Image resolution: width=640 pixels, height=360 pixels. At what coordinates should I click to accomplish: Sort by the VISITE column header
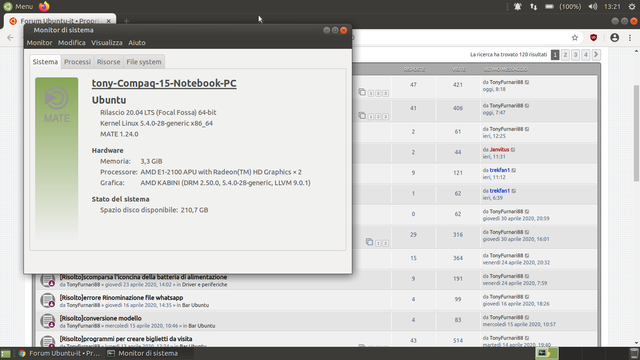tap(458, 69)
